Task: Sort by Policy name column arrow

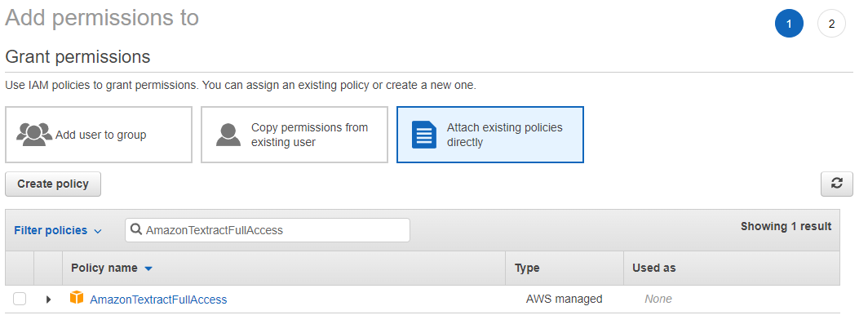Action: point(148,269)
